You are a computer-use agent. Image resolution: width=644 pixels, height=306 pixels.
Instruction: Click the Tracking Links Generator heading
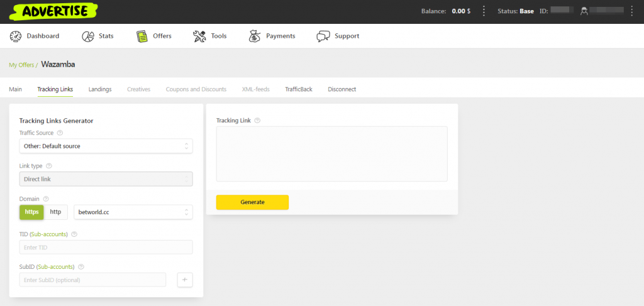56,121
